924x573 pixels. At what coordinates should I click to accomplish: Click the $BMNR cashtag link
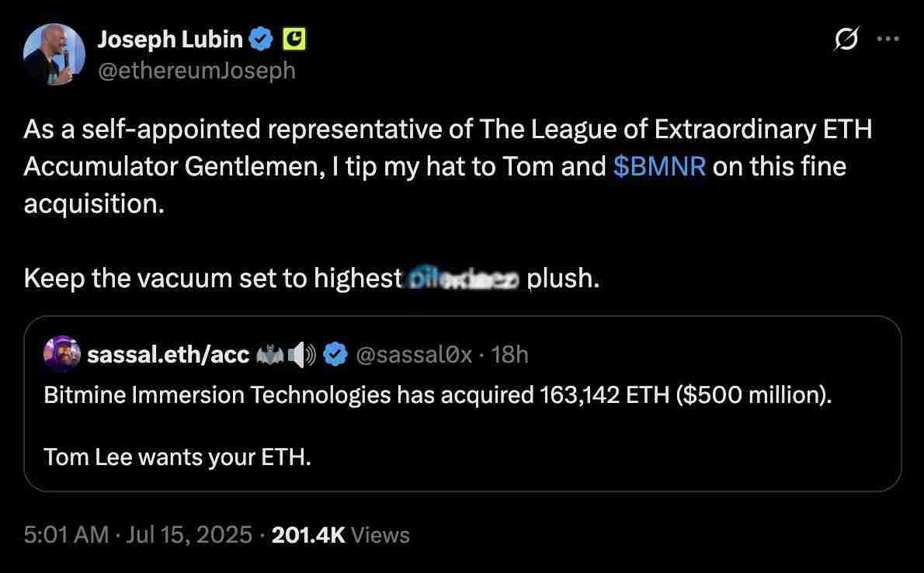[x=659, y=167]
